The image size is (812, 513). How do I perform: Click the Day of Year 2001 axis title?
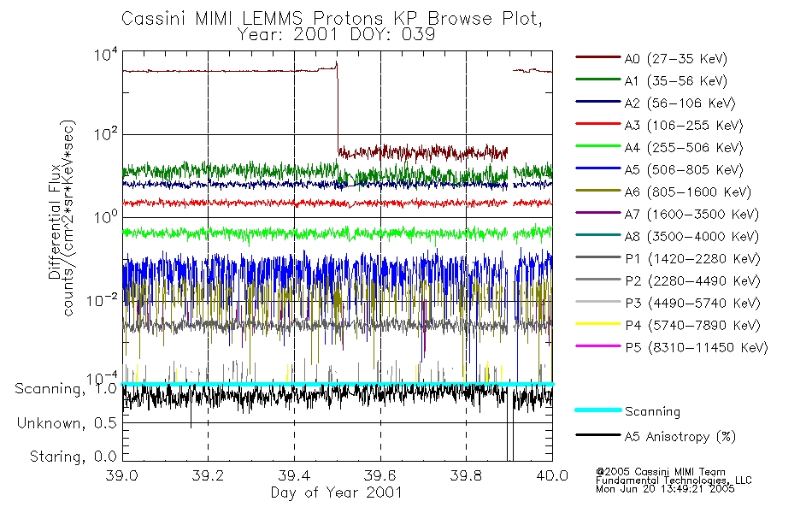pos(337,492)
